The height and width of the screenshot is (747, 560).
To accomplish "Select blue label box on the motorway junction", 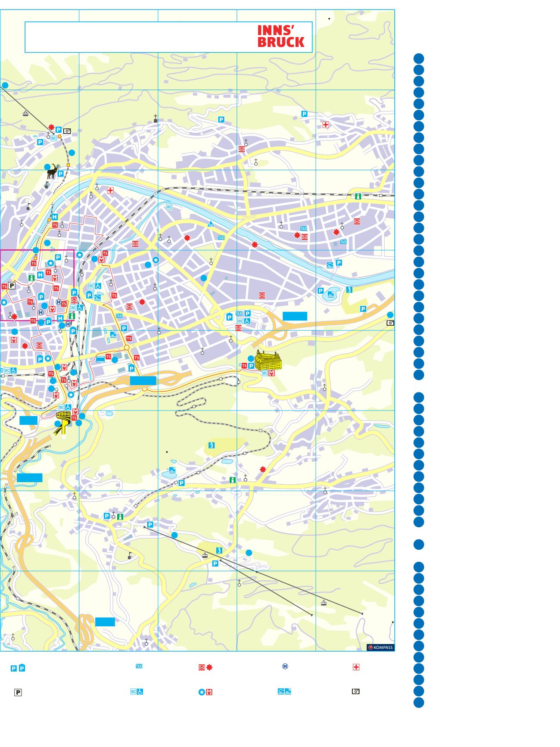I will coord(143,380).
